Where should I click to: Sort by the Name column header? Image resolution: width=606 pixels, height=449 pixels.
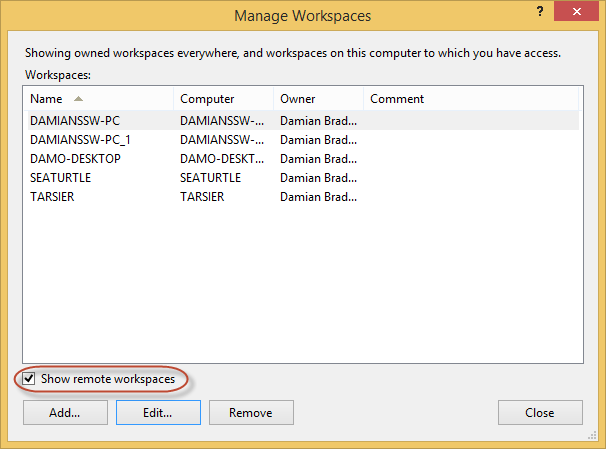tap(99, 99)
